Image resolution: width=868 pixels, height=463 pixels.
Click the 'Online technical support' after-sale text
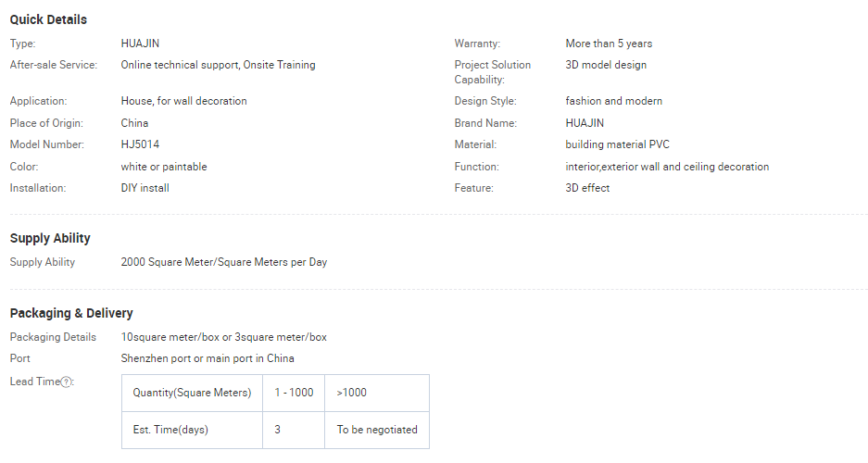pos(181,65)
